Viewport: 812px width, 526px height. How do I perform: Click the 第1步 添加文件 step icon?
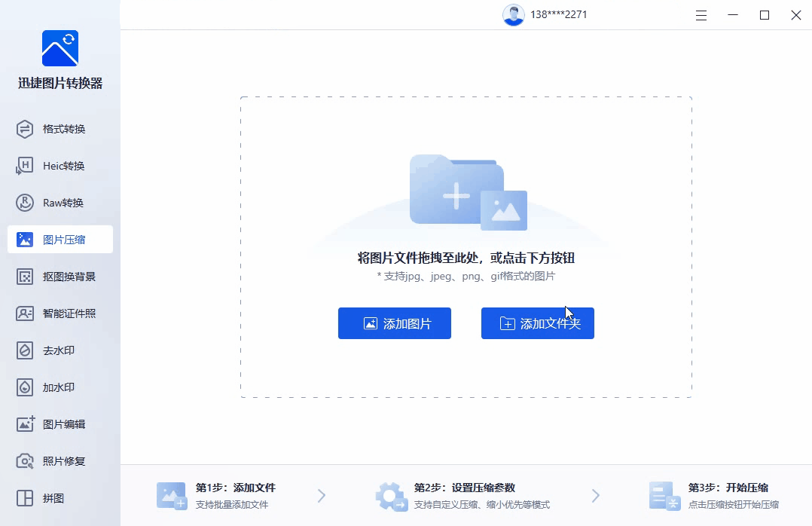click(x=171, y=496)
